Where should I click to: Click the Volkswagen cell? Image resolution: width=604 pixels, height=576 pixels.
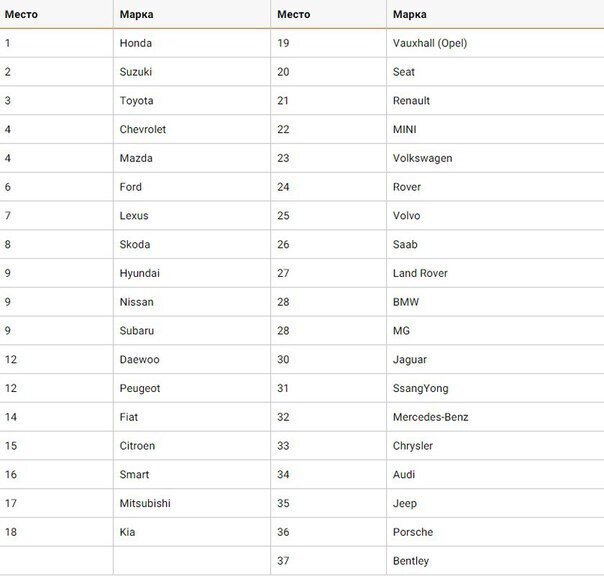tap(422, 158)
